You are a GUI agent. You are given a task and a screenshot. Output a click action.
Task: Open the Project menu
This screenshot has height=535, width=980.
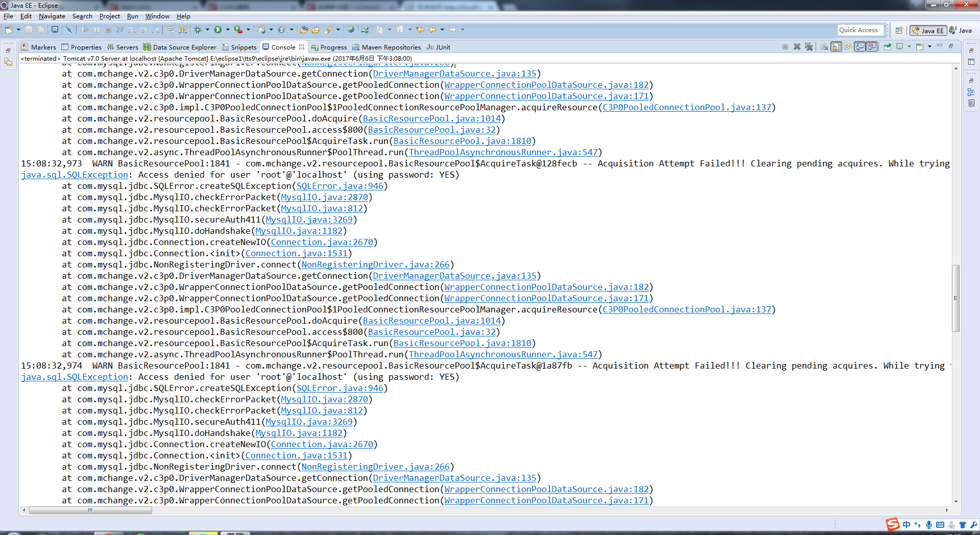pos(109,16)
